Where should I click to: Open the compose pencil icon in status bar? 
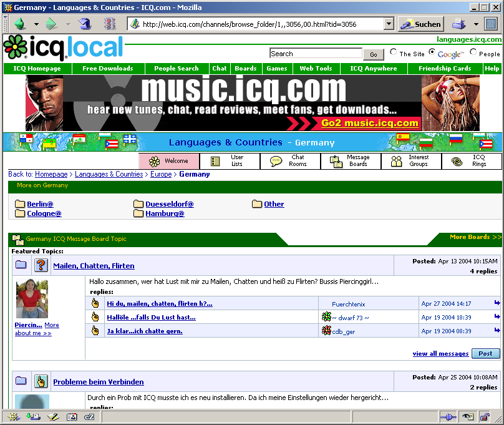(x=53, y=416)
